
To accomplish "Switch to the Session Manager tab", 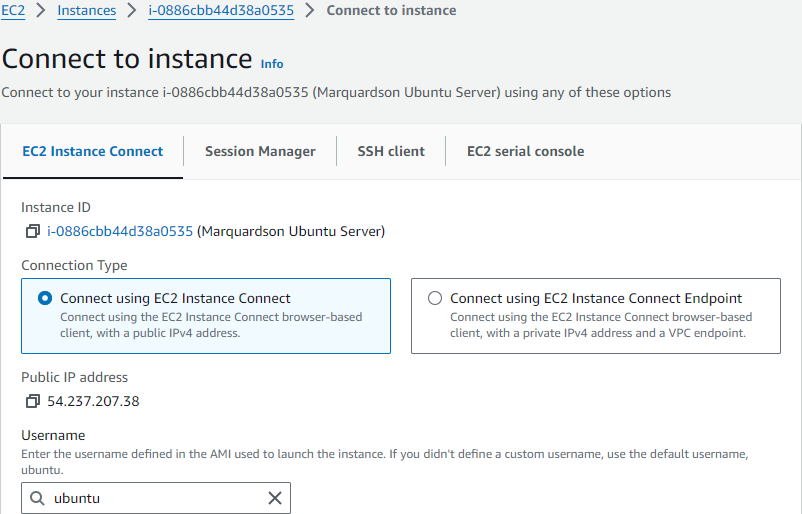I will click(260, 151).
